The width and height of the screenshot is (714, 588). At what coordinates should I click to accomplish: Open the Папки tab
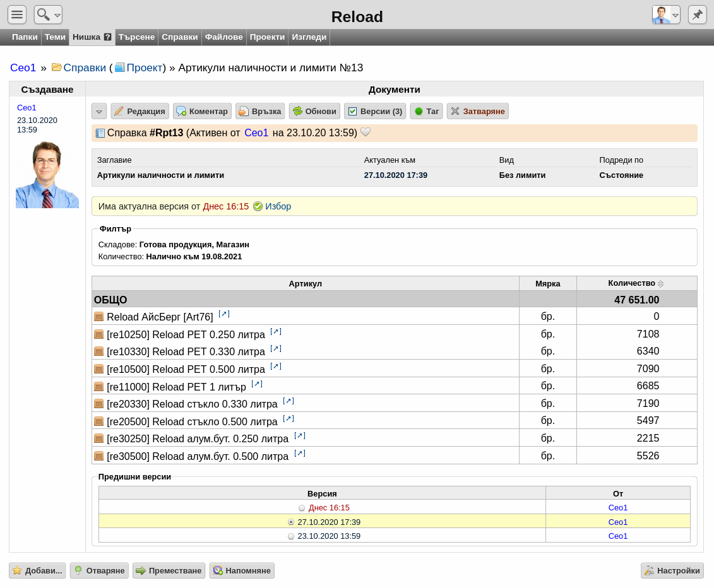pyautogui.click(x=25, y=37)
